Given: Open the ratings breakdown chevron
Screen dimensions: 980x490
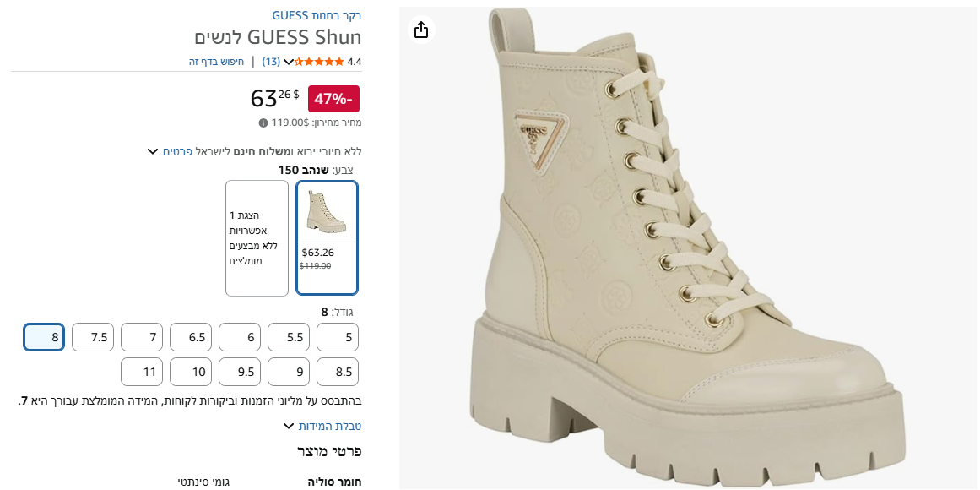Looking at the screenshot, I should pyautogui.click(x=289, y=62).
